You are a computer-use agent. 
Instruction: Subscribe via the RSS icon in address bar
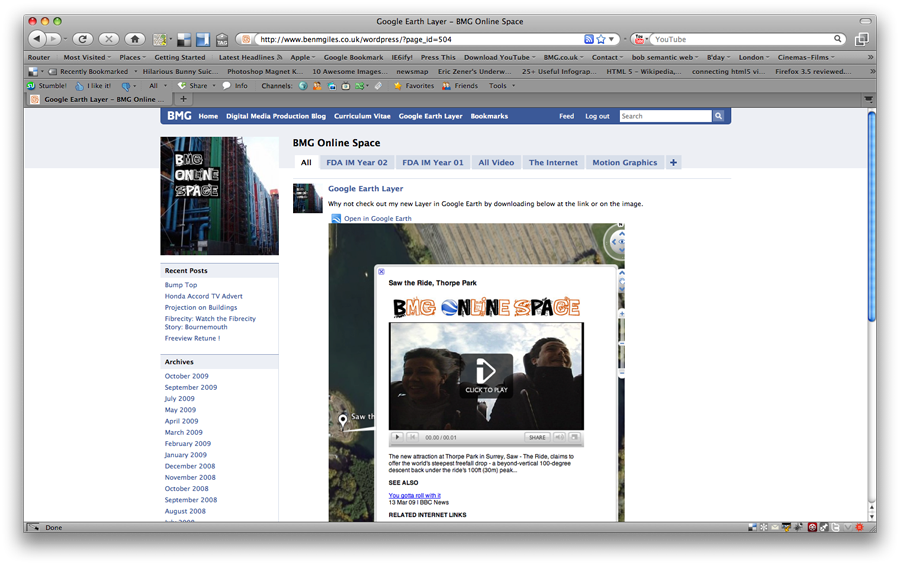[x=589, y=39]
